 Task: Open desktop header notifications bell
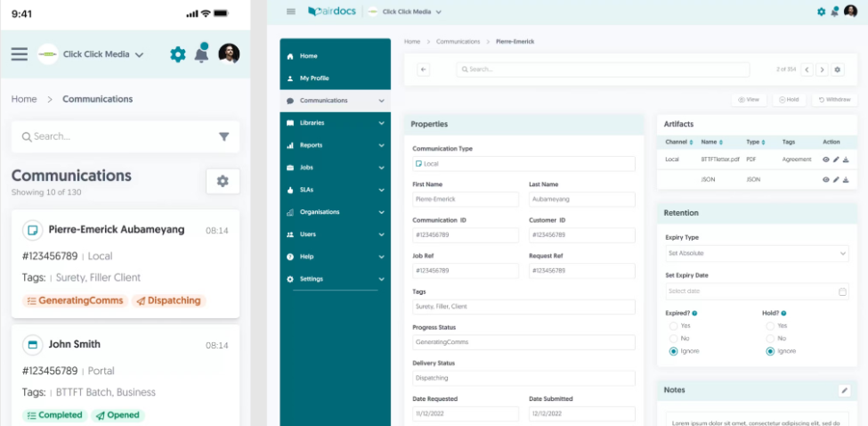[835, 12]
